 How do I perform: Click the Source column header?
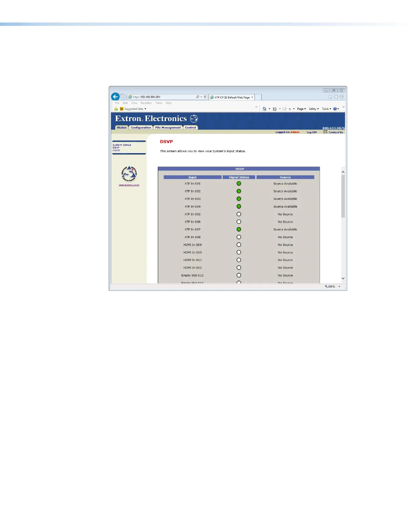[285, 177]
